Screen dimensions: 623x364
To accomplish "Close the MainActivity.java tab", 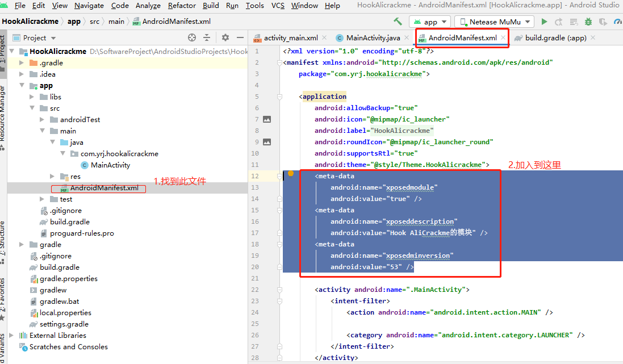I will pos(407,37).
